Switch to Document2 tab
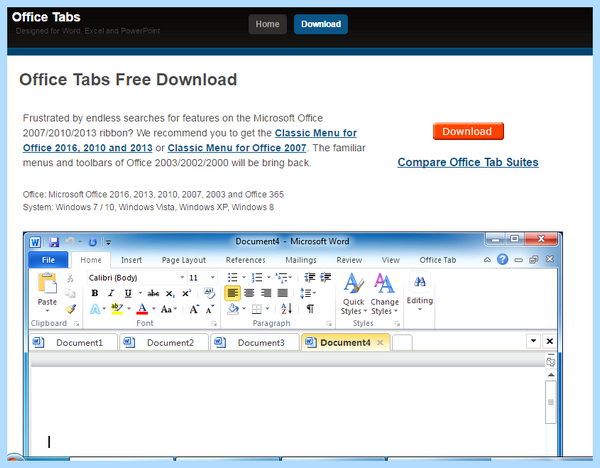 [x=164, y=342]
